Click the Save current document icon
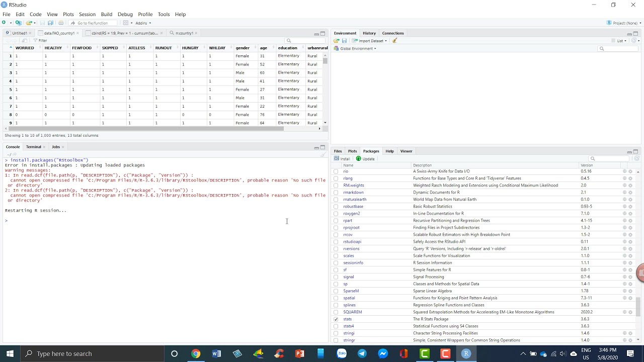 42,23
